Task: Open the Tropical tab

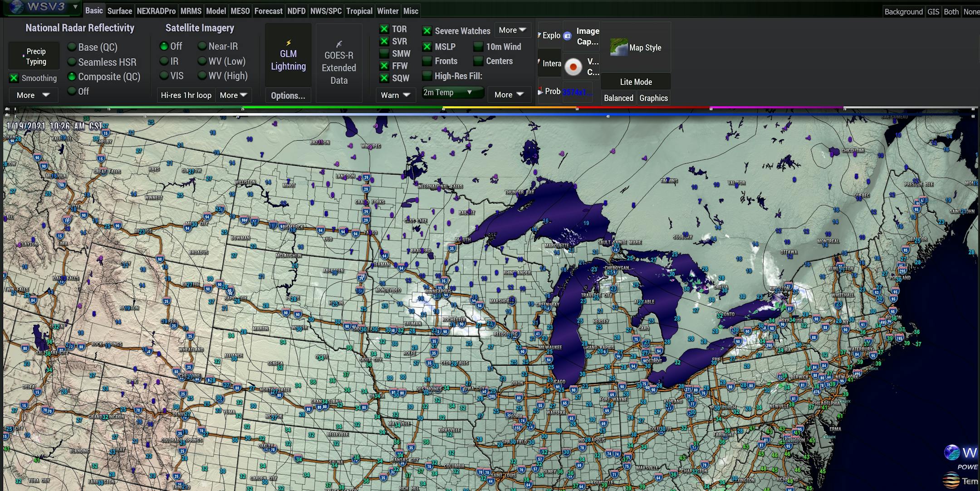Action: coord(359,11)
